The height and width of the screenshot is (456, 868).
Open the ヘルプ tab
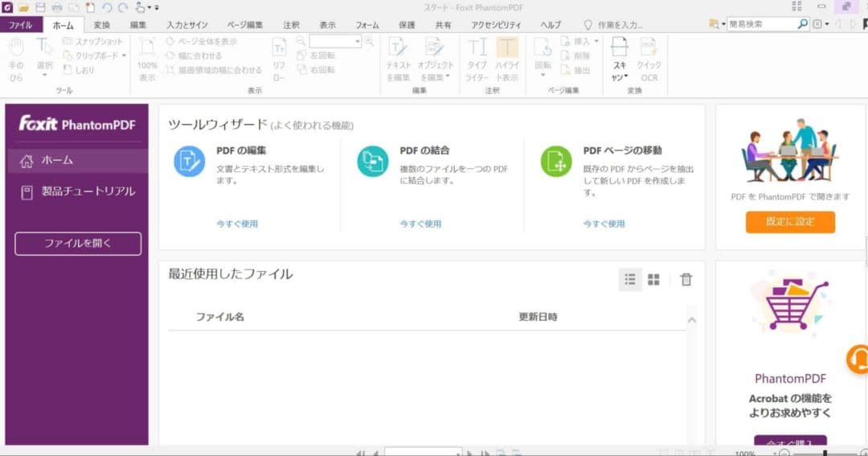pyautogui.click(x=551, y=25)
